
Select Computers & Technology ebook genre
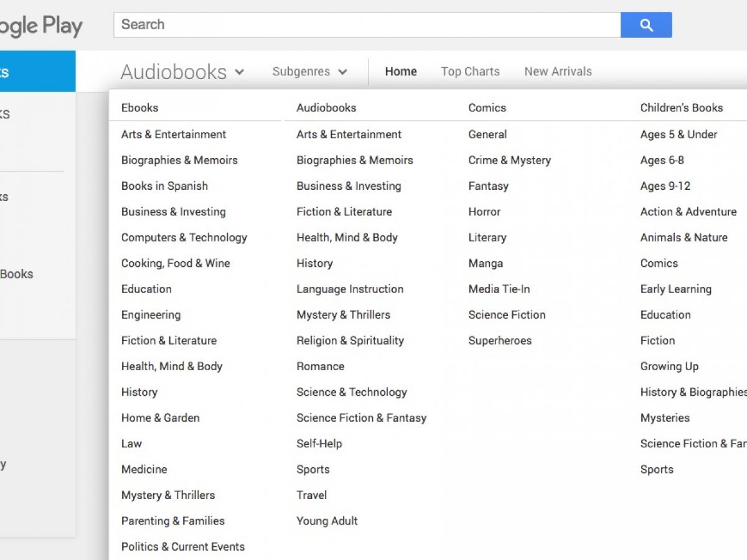pos(184,238)
